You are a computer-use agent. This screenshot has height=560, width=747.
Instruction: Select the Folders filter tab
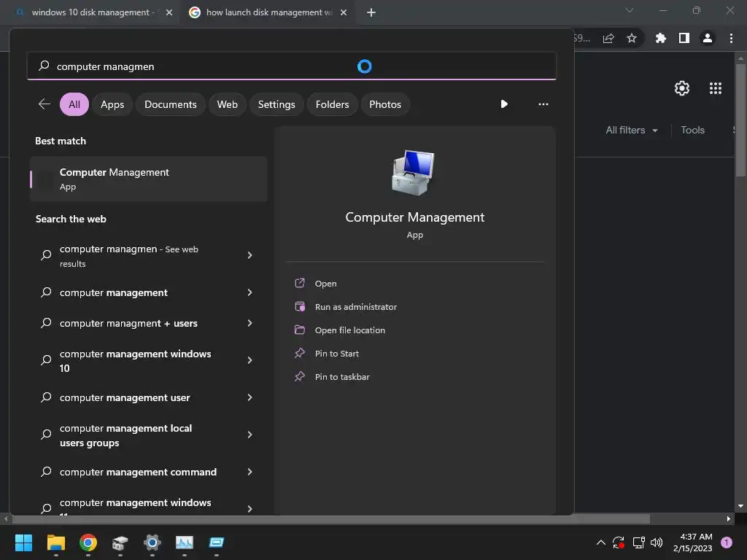(332, 104)
